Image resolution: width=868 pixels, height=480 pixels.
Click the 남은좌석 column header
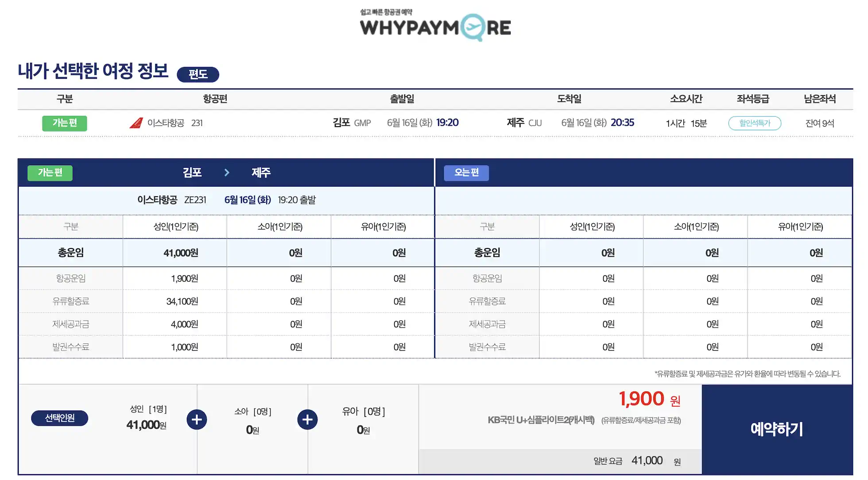pyautogui.click(x=820, y=99)
